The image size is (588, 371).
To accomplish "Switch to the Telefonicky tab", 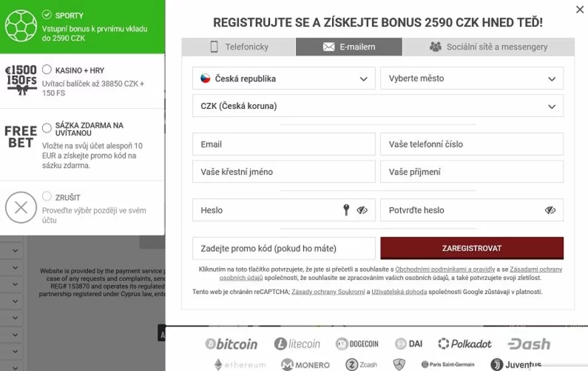I will [x=239, y=47].
